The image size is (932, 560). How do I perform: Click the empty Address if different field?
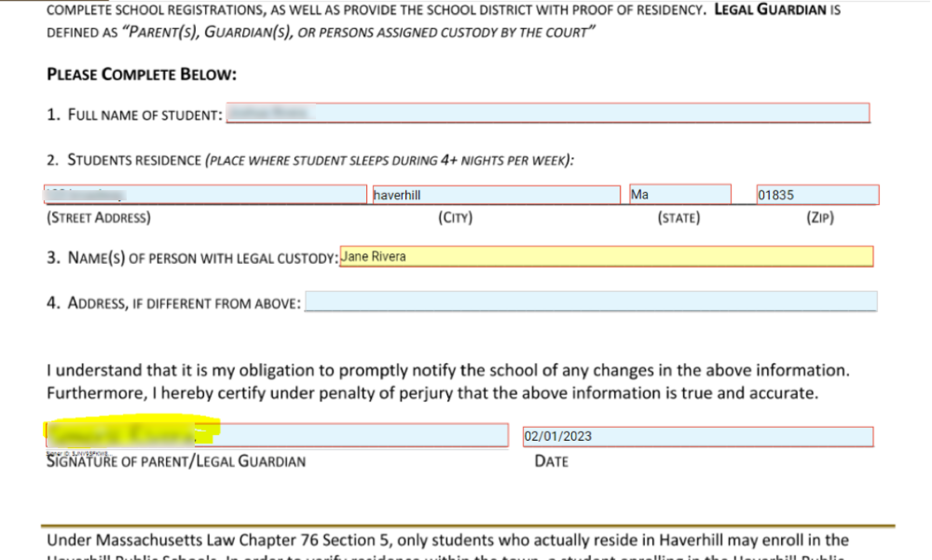[x=590, y=301]
